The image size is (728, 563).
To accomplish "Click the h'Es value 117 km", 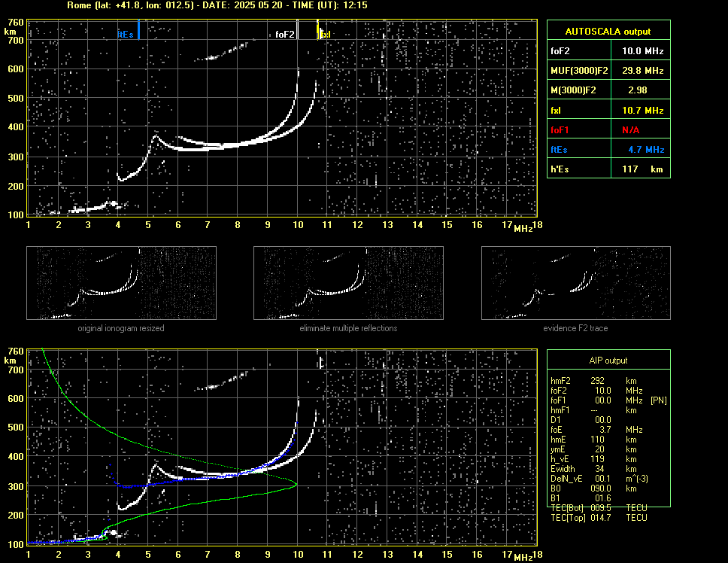I will pos(642,169).
